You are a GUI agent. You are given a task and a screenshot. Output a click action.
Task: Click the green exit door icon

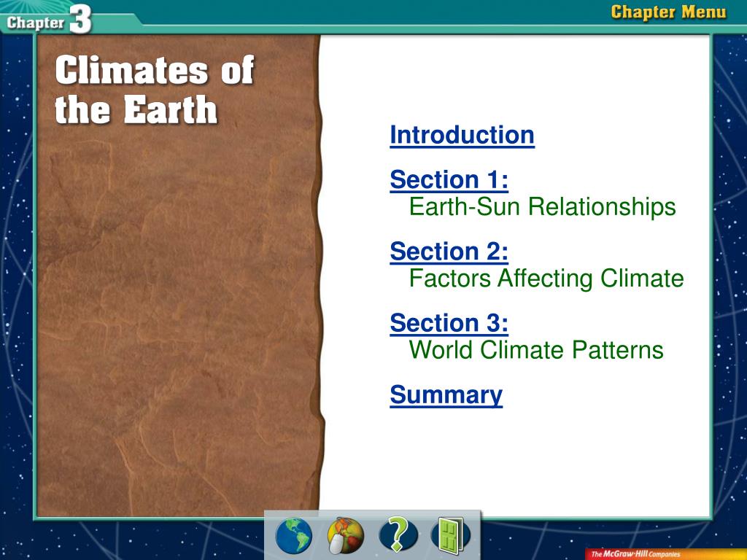pos(450,536)
